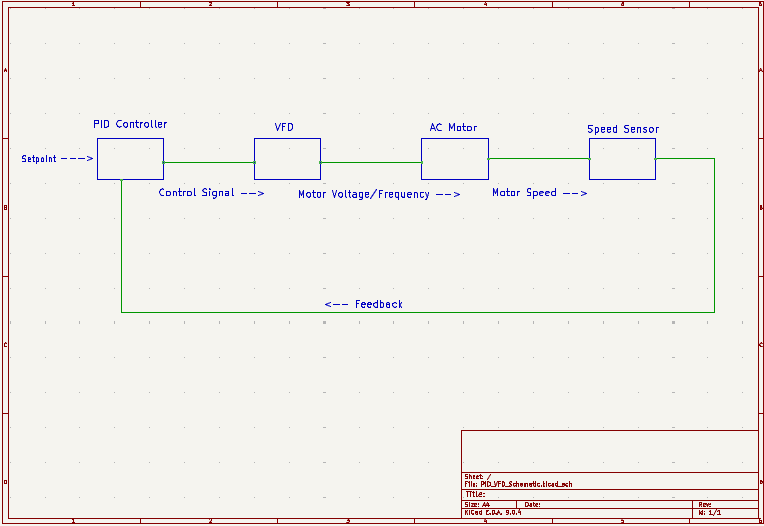
Task: Click the "Date:" title block cell
Action: tap(533, 505)
